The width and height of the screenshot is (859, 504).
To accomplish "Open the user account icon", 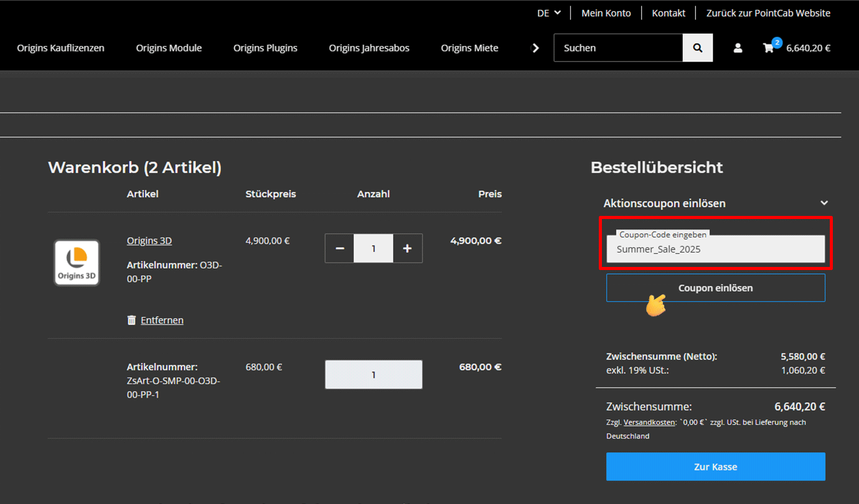I will 738,48.
